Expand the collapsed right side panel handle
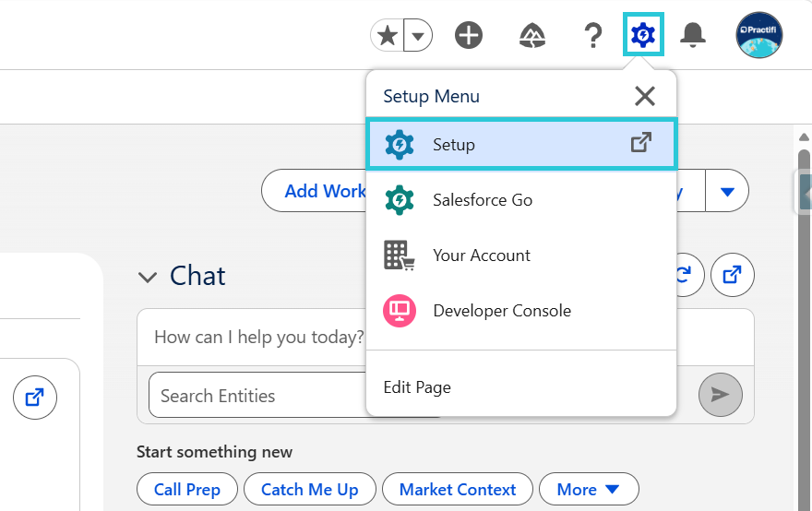 pos(804,193)
